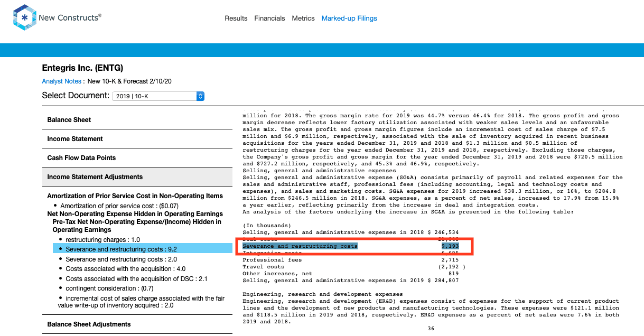Expand the Balance Sheet Adjustments section
Viewport: 644px width, 336px height.
pyautogui.click(x=137, y=324)
